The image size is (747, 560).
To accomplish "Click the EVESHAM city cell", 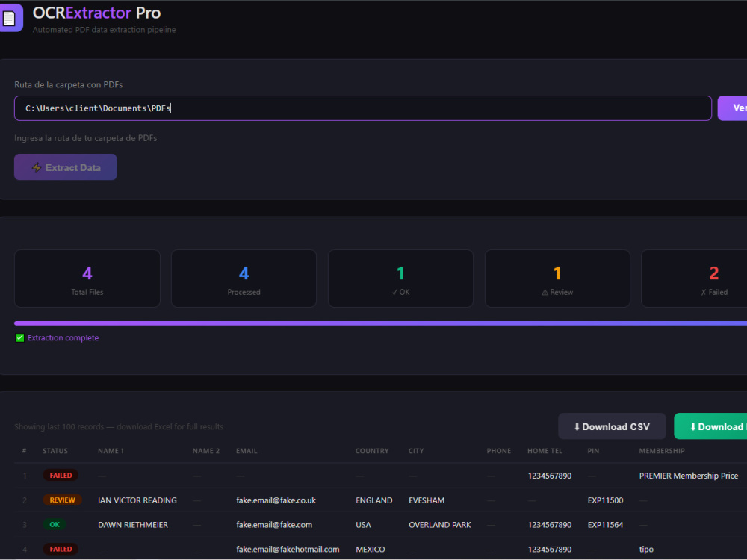I will (427, 500).
